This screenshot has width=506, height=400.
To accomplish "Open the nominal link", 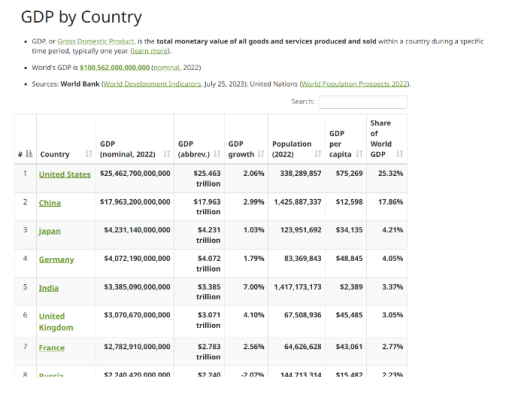I will tap(166, 68).
